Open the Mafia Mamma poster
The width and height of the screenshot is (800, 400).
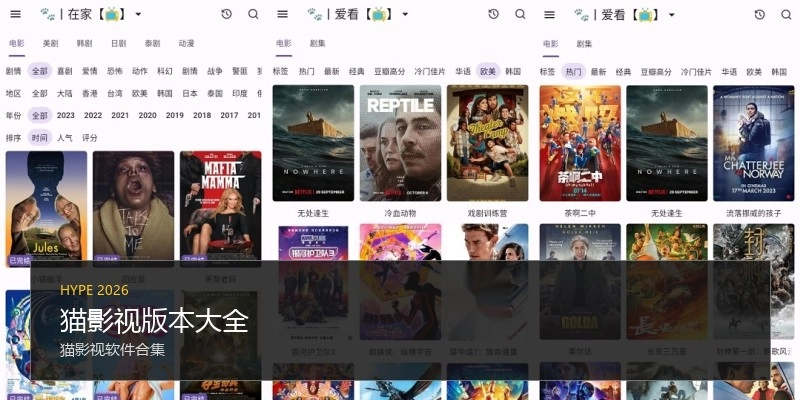coord(220,209)
